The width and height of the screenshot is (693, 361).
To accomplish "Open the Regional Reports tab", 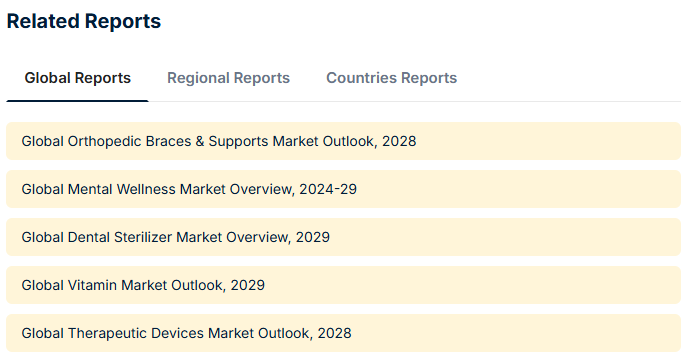I will click(228, 78).
